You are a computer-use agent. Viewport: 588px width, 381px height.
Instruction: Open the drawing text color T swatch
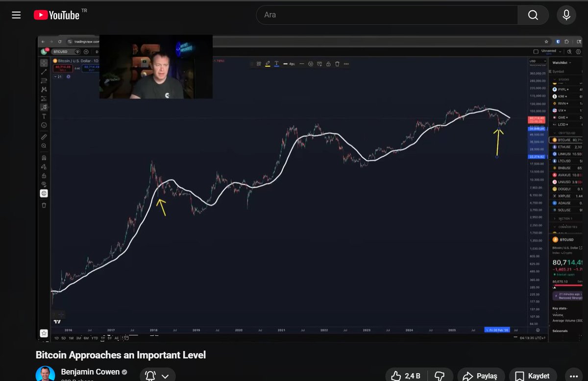click(277, 64)
